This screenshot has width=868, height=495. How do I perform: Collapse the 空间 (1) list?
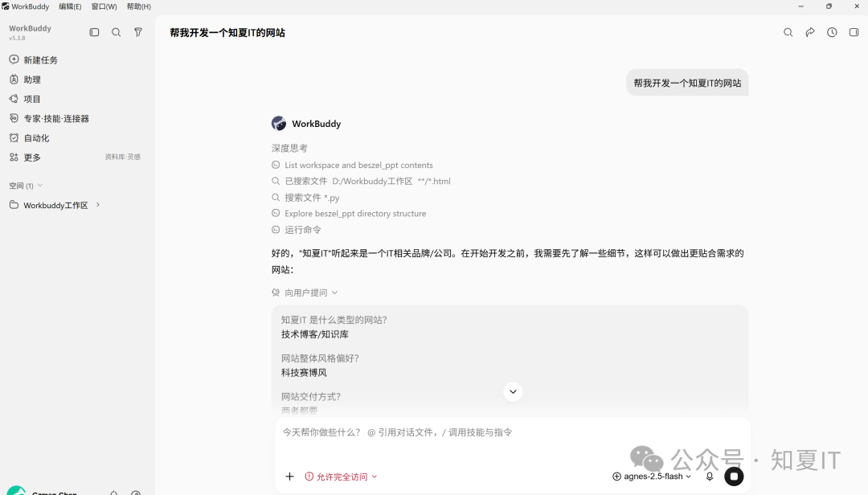26,186
